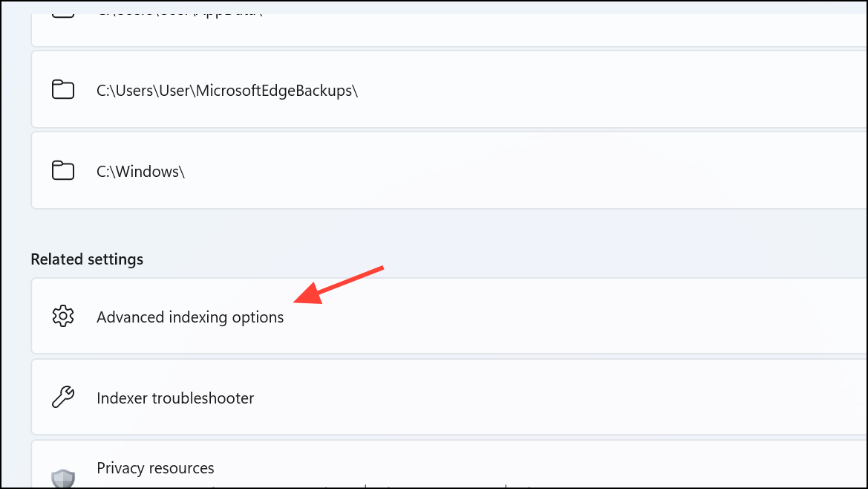The width and height of the screenshot is (868, 489).
Task: Click the folder icon beside C:\Windows\
Action: pos(63,170)
